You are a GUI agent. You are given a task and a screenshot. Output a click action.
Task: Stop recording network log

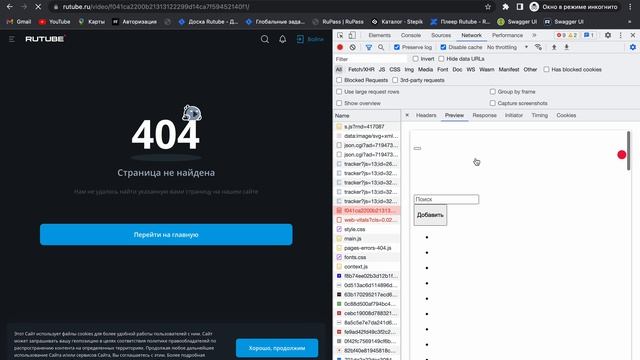pyautogui.click(x=340, y=47)
